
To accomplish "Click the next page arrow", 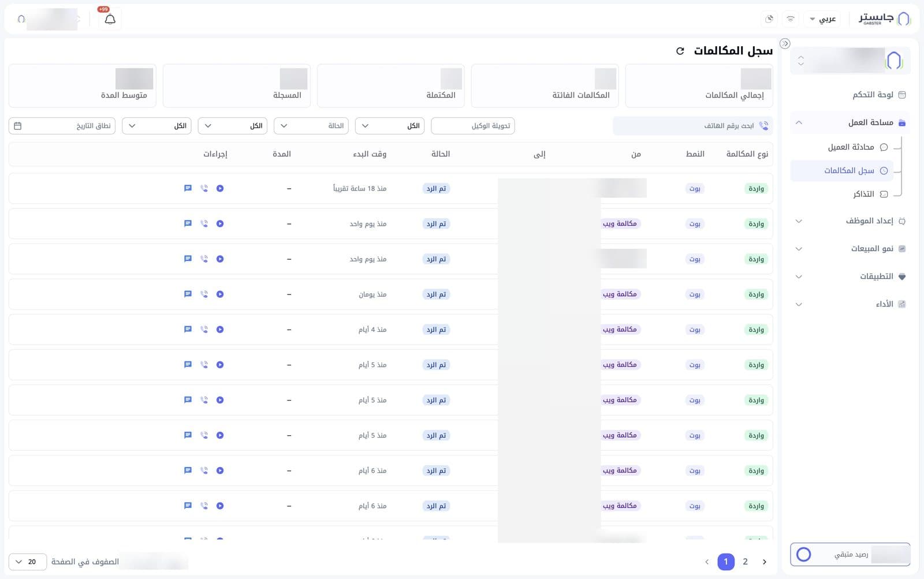I will tap(765, 562).
